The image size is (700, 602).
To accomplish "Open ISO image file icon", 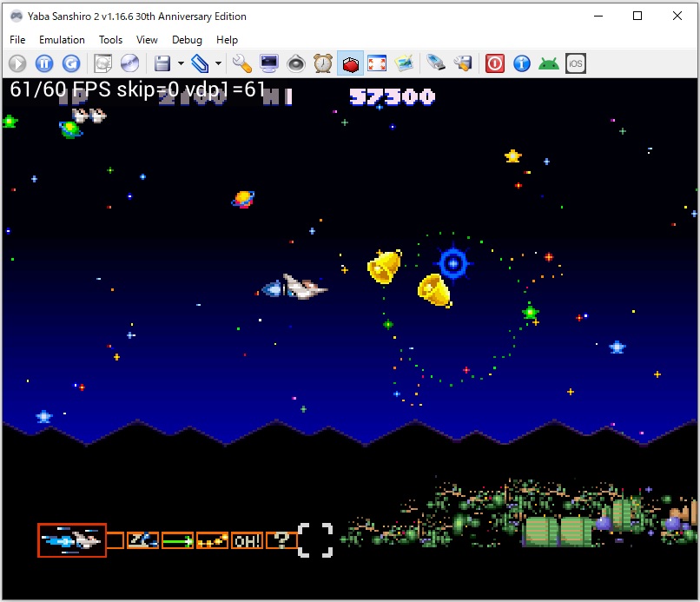I will (x=103, y=63).
